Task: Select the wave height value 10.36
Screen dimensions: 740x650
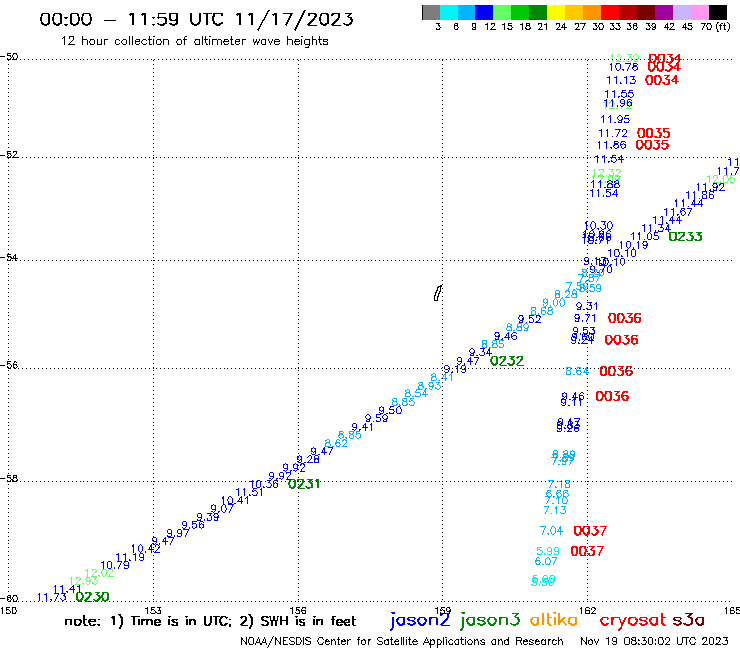Action: [x=264, y=484]
